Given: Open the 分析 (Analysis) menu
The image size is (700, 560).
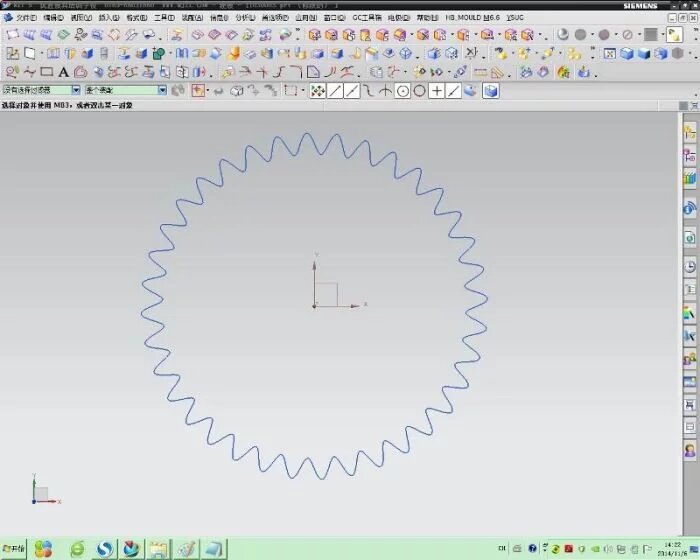Looking at the screenshot, I should [x=245, y=18].
